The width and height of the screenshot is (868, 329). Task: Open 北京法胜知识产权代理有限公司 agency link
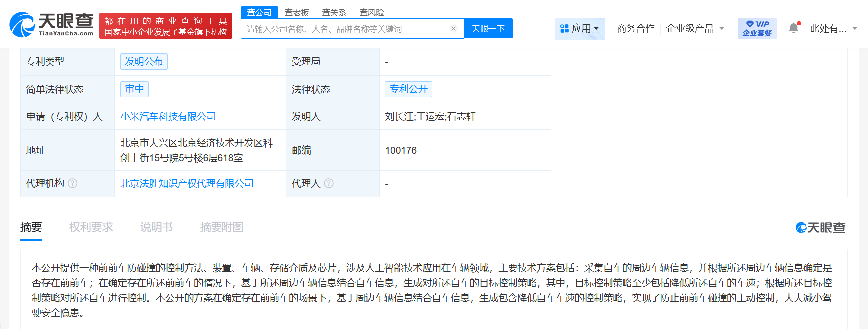click(x=187, y=183)
